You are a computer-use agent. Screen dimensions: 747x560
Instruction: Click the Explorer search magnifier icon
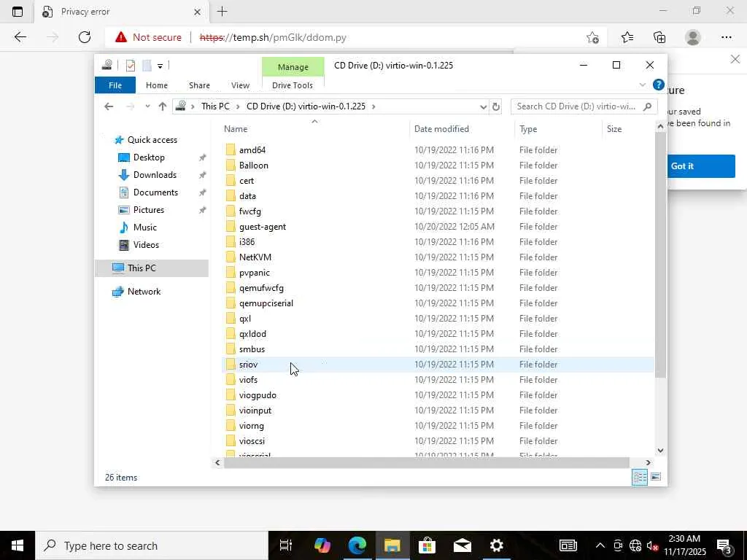(648, 106)
